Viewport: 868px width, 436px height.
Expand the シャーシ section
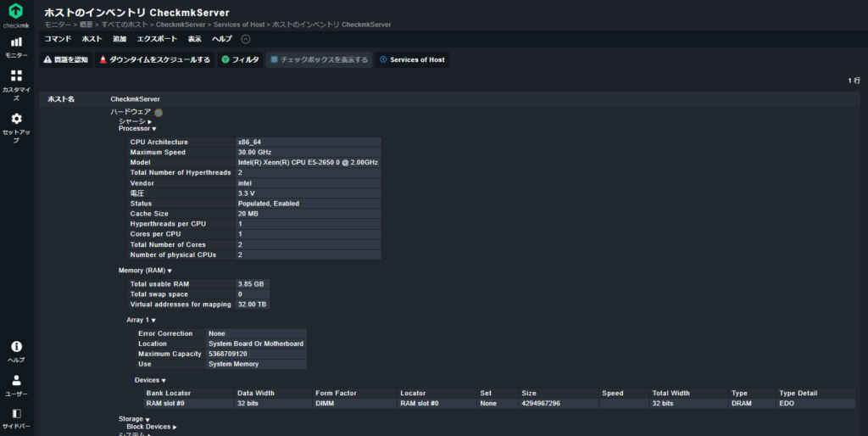135,121
